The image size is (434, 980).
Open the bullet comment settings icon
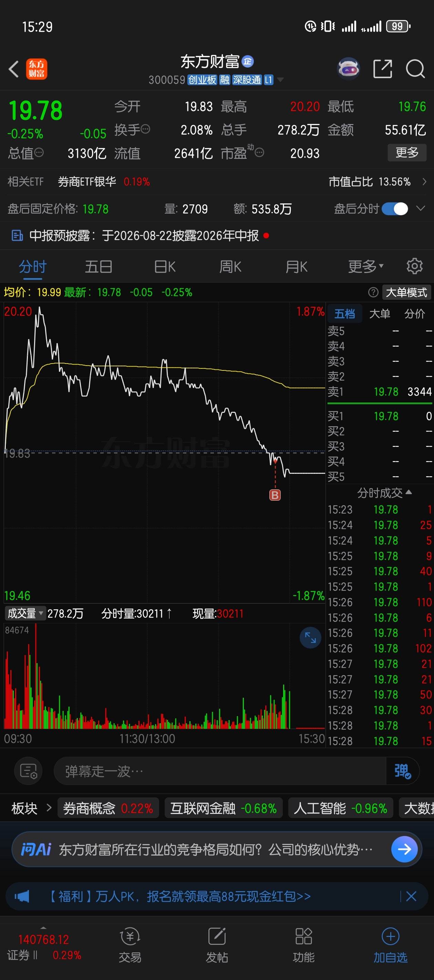pyautogui.click(x=29, y=771)
